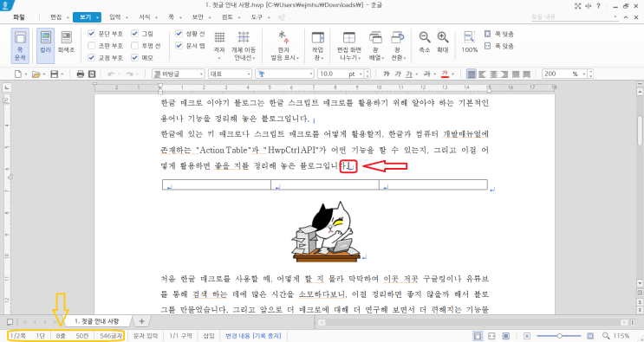Open 한자 발음 표시 menu
This screenshot has width=644, height=342.
pos(283,46)
